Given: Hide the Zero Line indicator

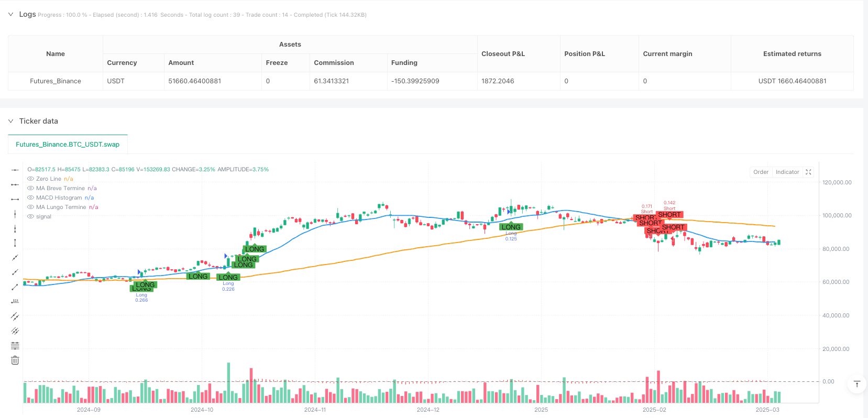Looking at the screenshot, I should (31, 179).
